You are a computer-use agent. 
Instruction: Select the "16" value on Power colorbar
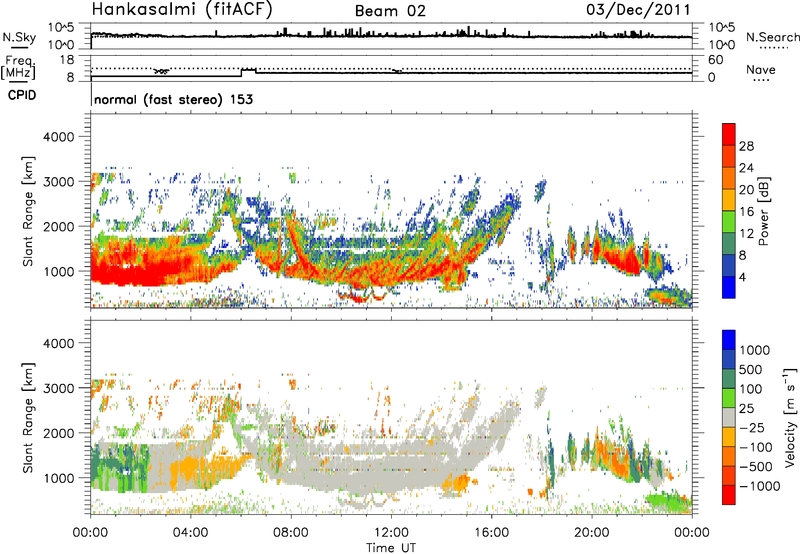(746, 212)
